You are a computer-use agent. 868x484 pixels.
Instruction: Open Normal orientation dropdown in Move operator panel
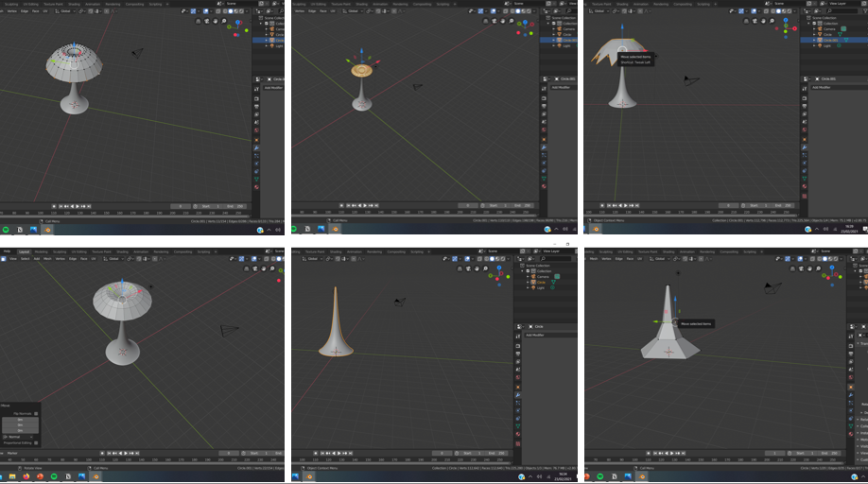tap(20, 437)
